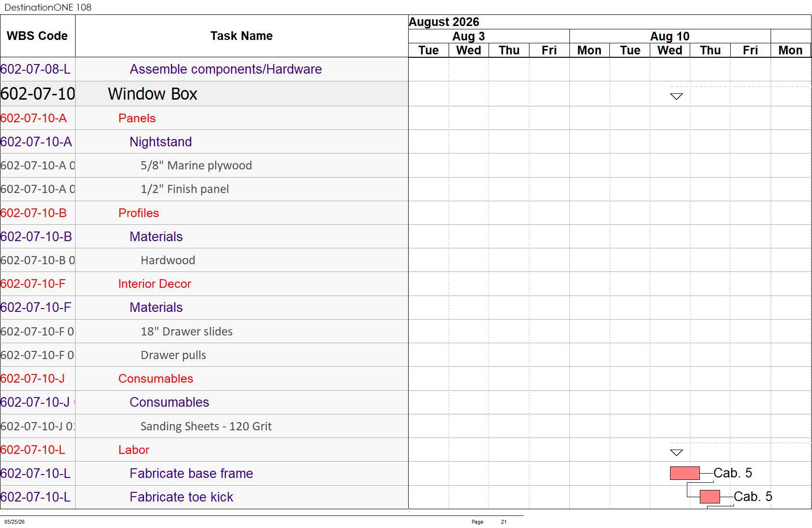Click the WBS code in the Profiles row
Viewport: 812px width, 528px height.
34,213
